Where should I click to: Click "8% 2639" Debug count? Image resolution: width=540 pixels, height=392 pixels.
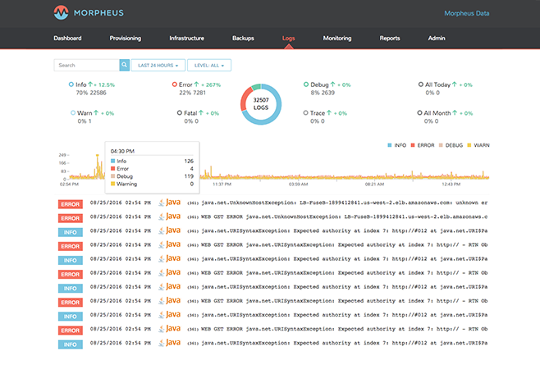pyautogui.click(x=323, y=93)
